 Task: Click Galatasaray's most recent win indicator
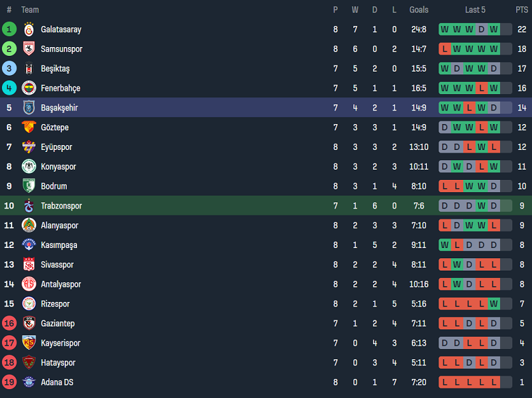(x=493, y=29)
